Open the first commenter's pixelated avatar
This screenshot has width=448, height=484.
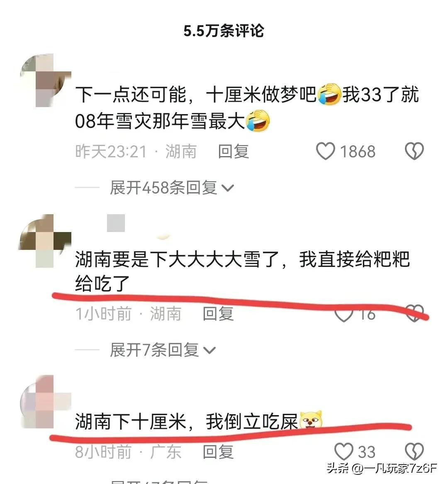tap(45, 80)
